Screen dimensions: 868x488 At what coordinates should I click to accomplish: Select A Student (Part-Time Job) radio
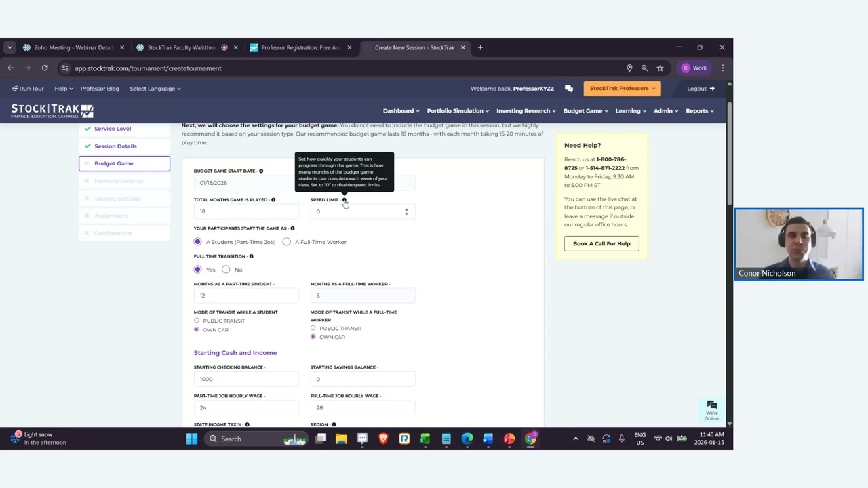pos(197,242)
